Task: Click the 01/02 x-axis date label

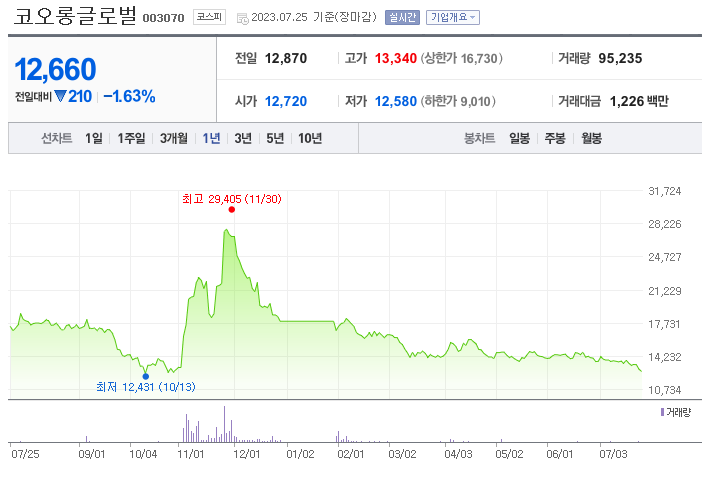Action: 300,454
